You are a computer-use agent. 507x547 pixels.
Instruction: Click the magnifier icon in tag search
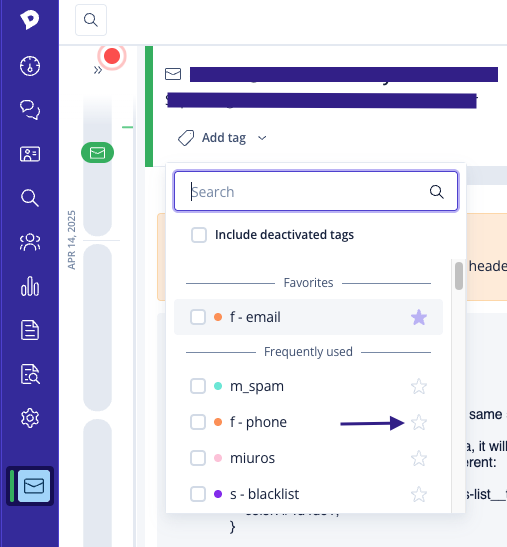(437, 192)
